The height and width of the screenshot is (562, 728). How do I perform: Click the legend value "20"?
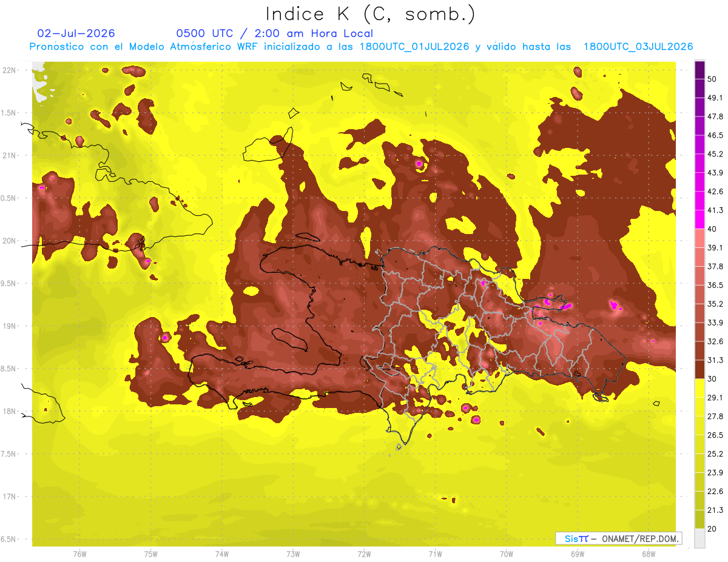(713, 529)
